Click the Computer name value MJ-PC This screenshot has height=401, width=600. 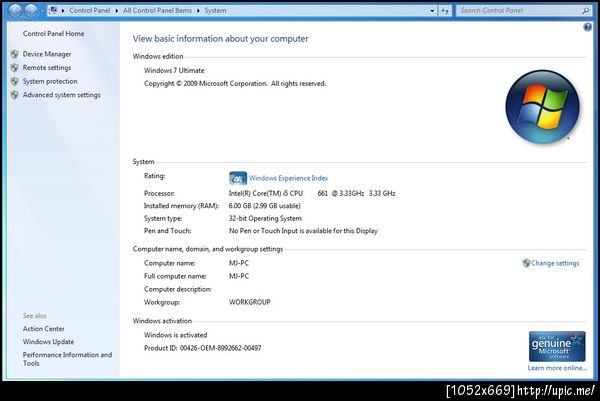click(x=239, y=263)
